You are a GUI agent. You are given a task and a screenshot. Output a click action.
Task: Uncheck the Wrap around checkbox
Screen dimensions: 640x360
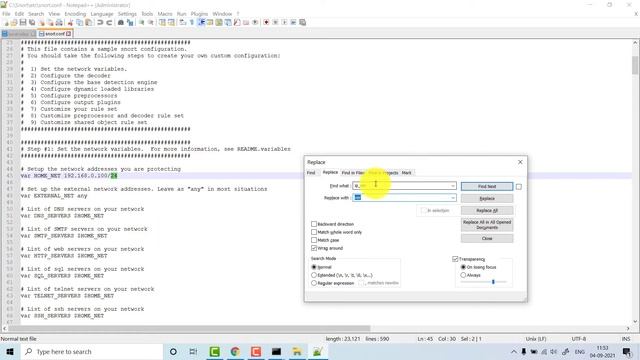(314, 248)
